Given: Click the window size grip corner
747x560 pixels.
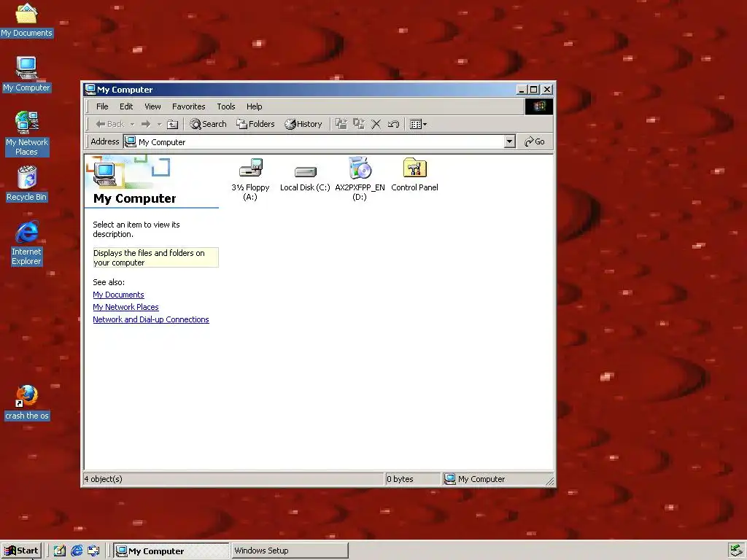Looking at the screenshot, I should pyautogui.click(x=550, y=481).
